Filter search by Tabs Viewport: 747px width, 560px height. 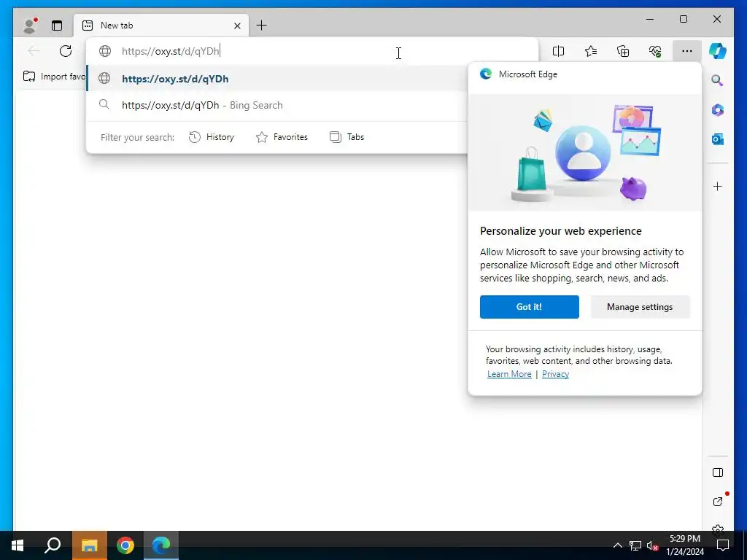point(347,137)
